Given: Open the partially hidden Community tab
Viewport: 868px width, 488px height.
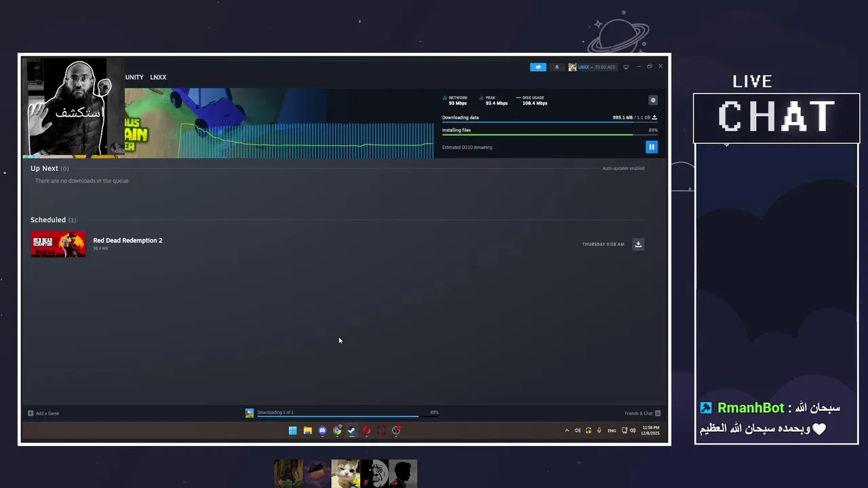Looking at the screenshot, I should click(x=134, y=77).
